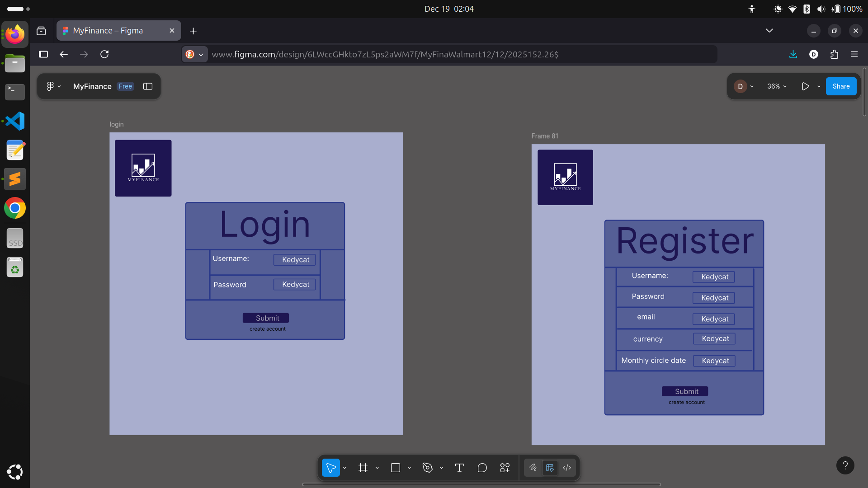This screenshot has width=868, height=488.
Task: Select the Text tool
Action: [459, 468]
